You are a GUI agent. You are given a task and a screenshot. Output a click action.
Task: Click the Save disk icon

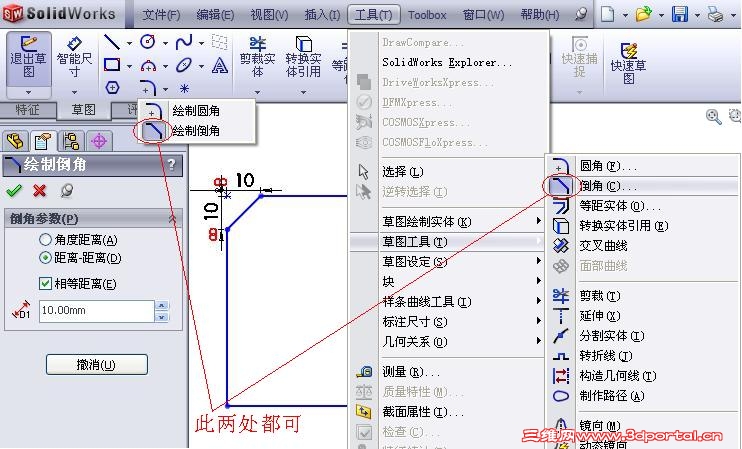click(680, 14)
